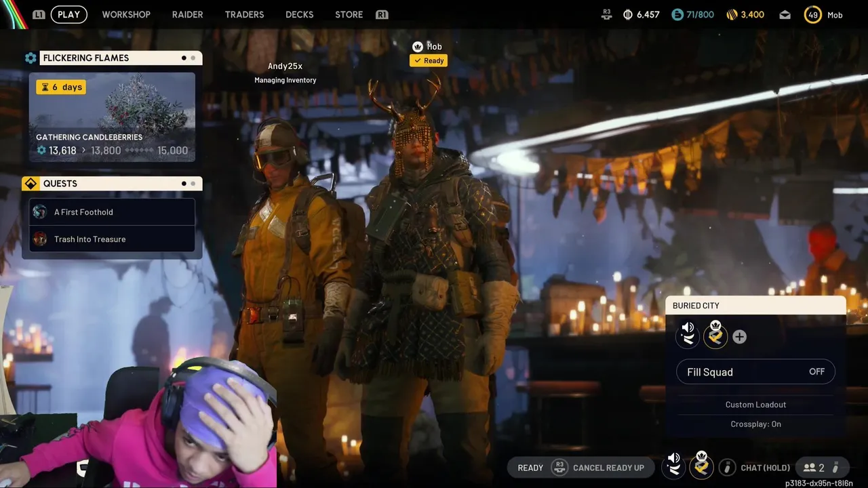Click the R3 stick icon in top bar
This screenshot has width=868, height=488.
click(x=606, y=14)
